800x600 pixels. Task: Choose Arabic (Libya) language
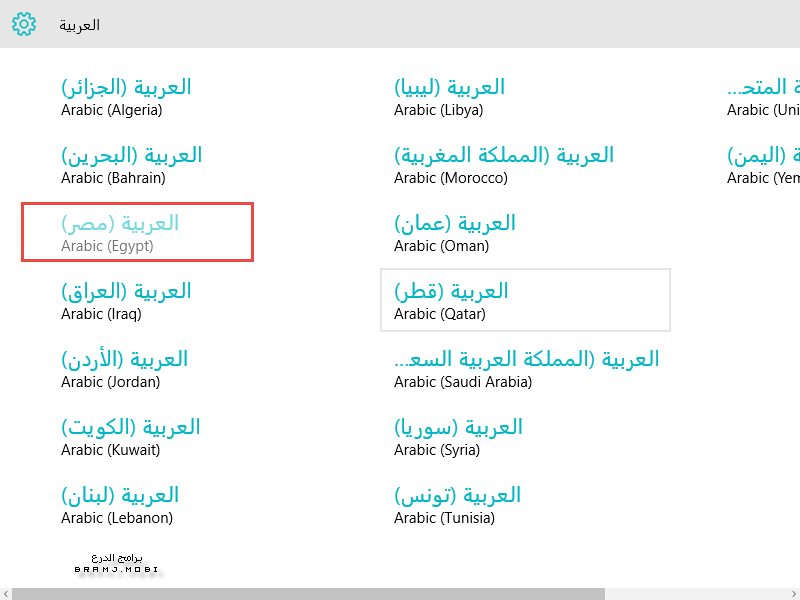(450, 97)
